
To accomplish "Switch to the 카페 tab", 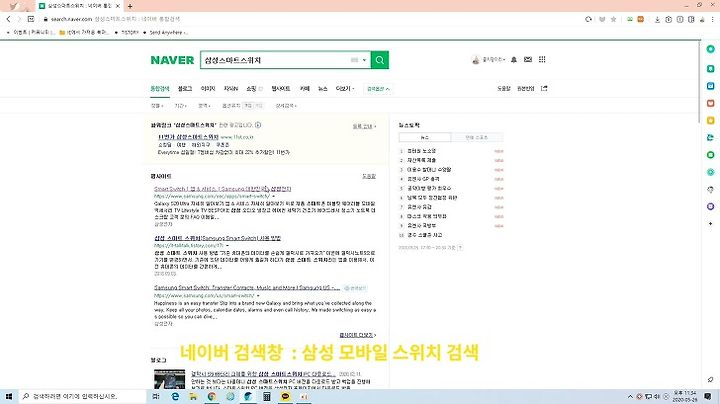I will (x=304, y=89).
